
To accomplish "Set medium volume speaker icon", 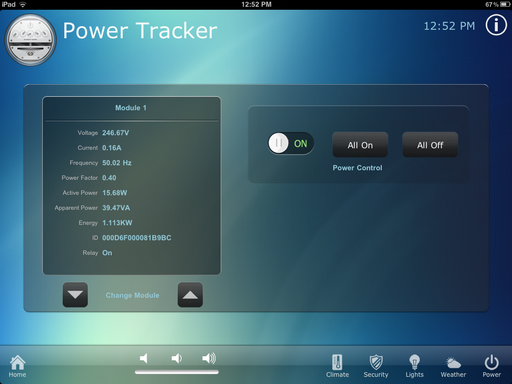I will tap(177, 358).
